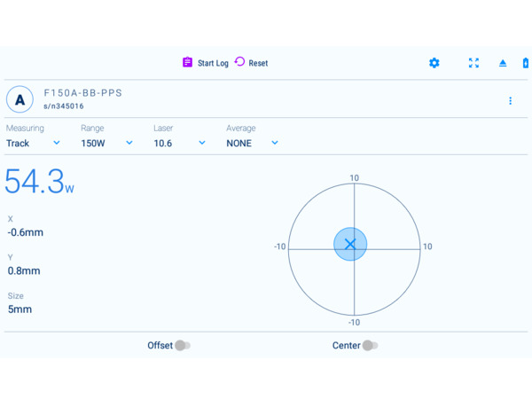Click the battery status icon
This screenshot has height=399, width=532.
click(x=526, y=63)
